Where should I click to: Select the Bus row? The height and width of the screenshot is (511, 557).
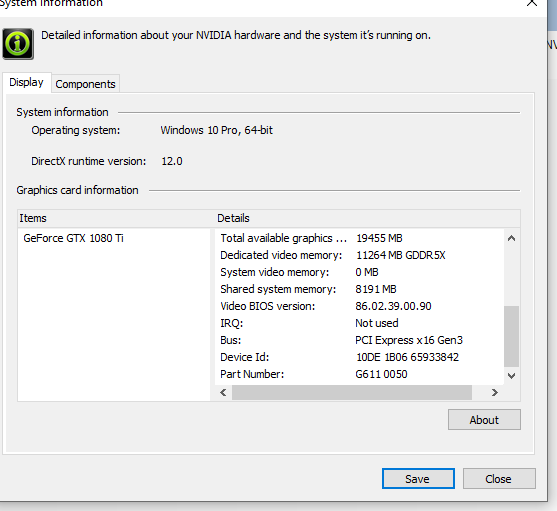click(x=359, y=340)
